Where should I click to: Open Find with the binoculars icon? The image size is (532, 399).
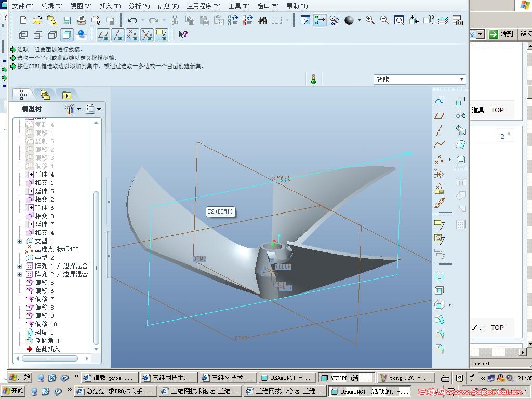pos(262,20)
